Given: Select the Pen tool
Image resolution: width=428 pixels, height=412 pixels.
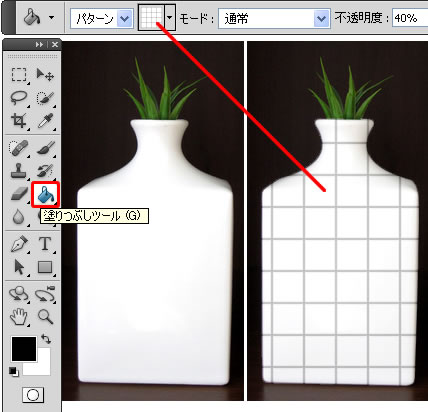Looking at the screenshot, I should [x=19, y=244].
